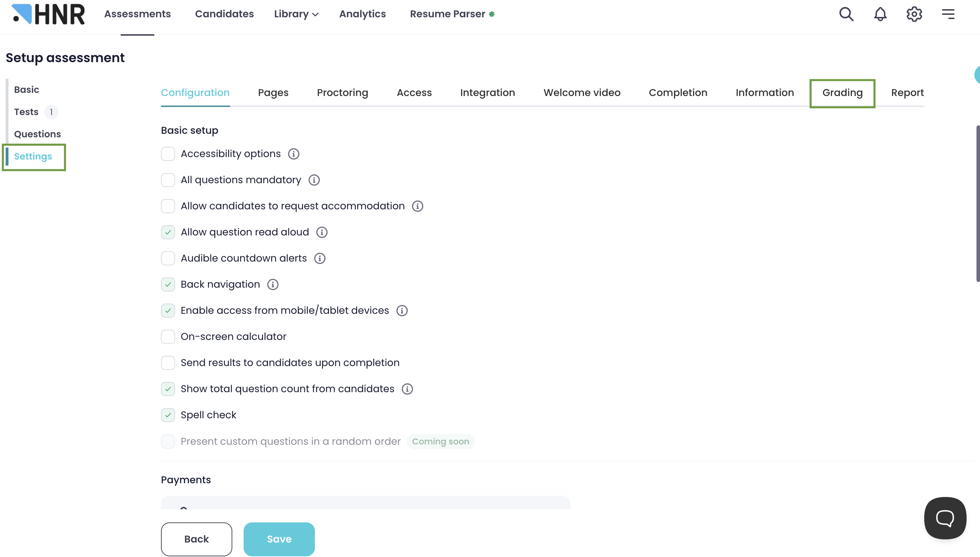Open the chat support bubble
This screenshot has width=980, height=557.
945,518
